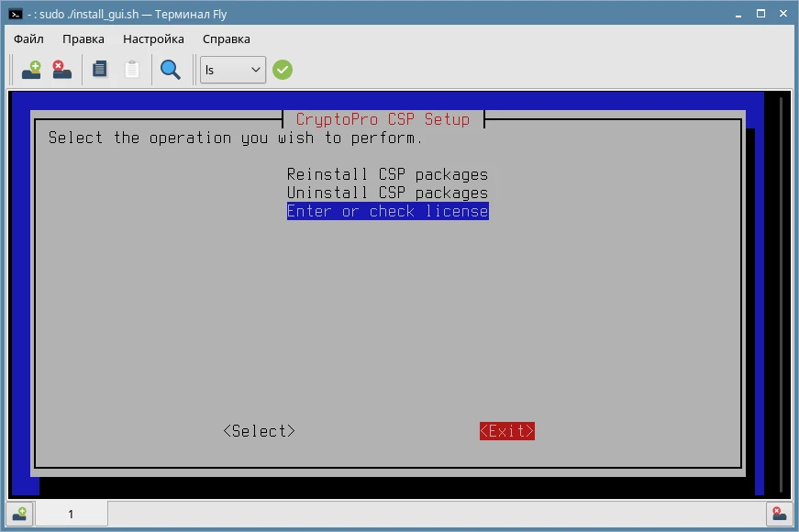Screen dimensions: 799x532
Task: Paste clipboard contents via the toolbar icon
Action: 132,70
